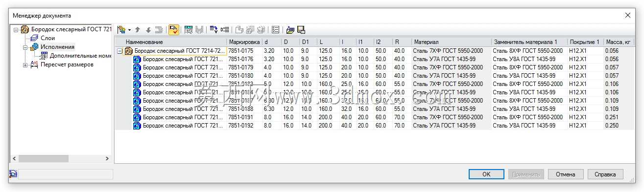
Task: Collapse the table's root row with minus box
Action: click(119, 51)
